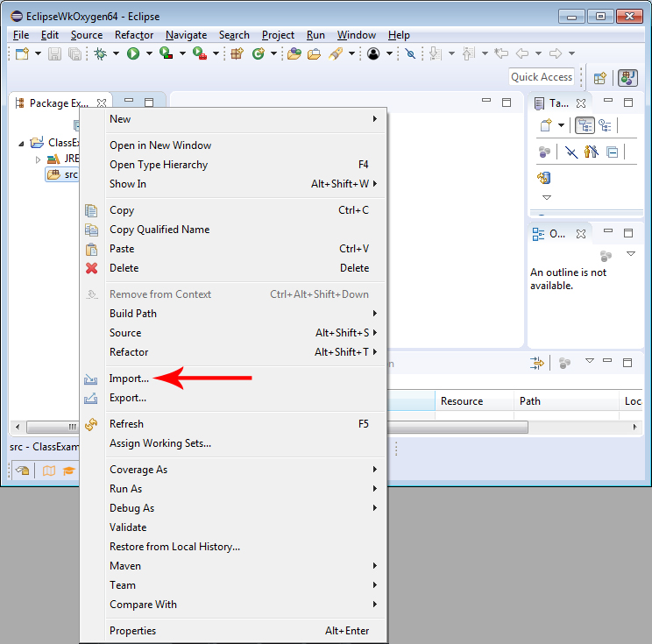652x644 pixels.
Task: Open the Problems view menu triangle
Action: coord(590,360)
